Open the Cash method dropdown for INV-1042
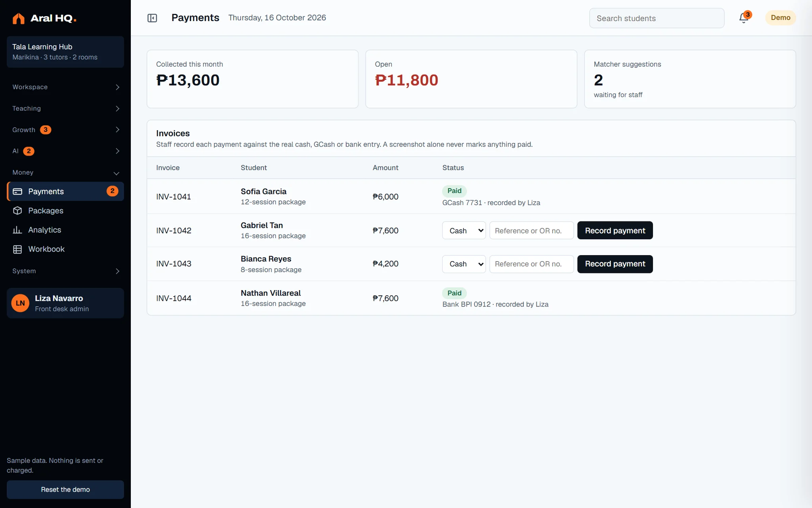The height and width of the screenshot is (508, 812). point(464,231)
